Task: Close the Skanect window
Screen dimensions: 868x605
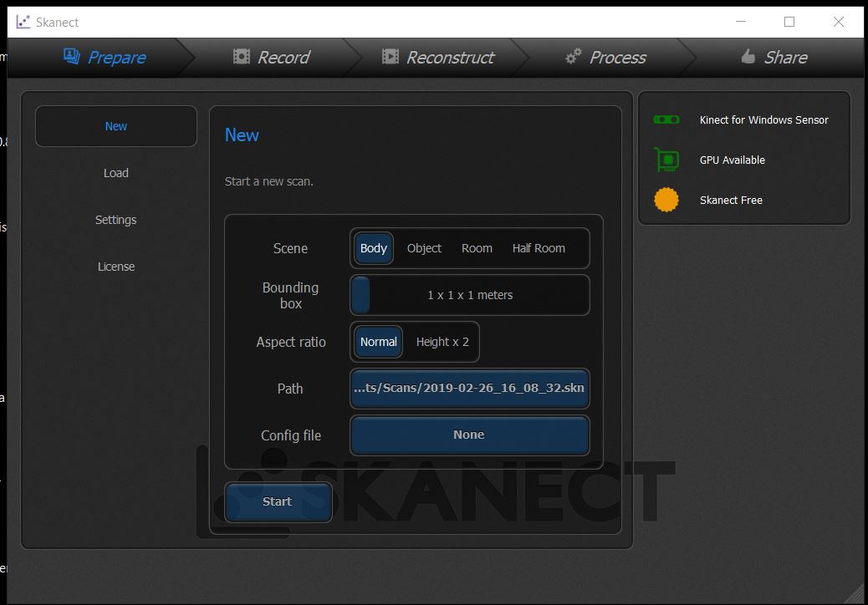Action: point(838,22)
